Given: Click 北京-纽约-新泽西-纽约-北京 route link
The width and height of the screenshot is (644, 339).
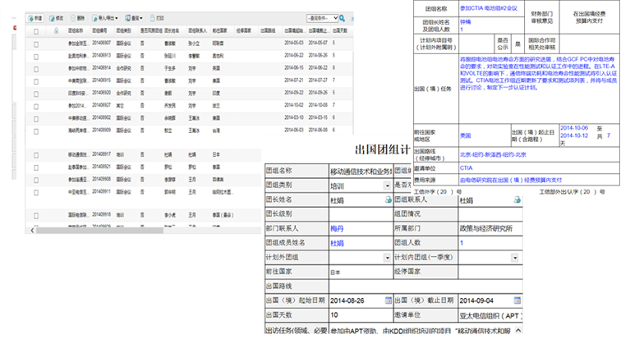Looking at the screenshot, I should 493,154.
